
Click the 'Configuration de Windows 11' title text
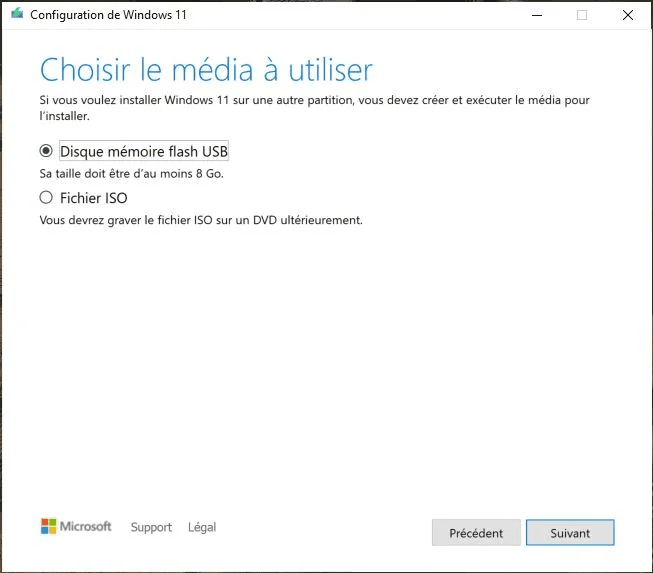tap(108, 15)
